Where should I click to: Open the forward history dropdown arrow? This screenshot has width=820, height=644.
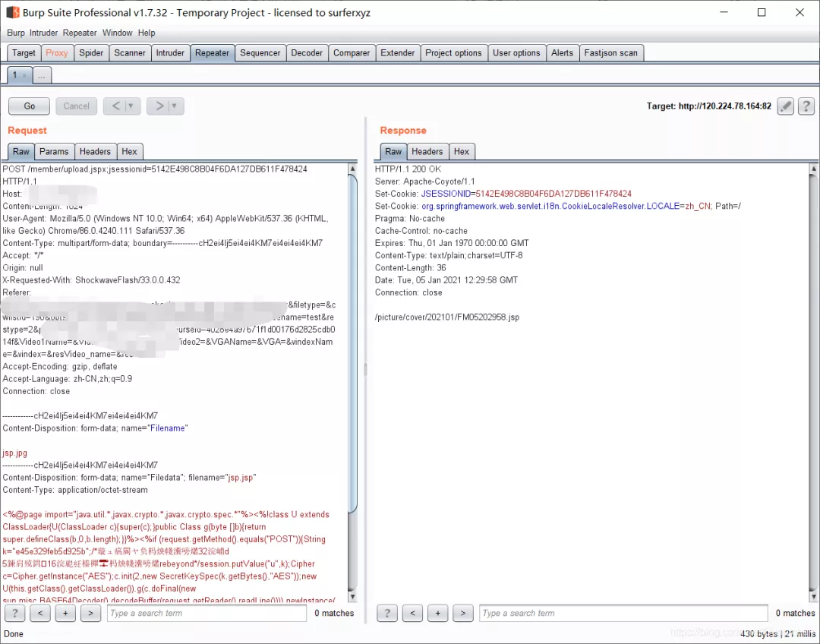click(x=175, y=106)
